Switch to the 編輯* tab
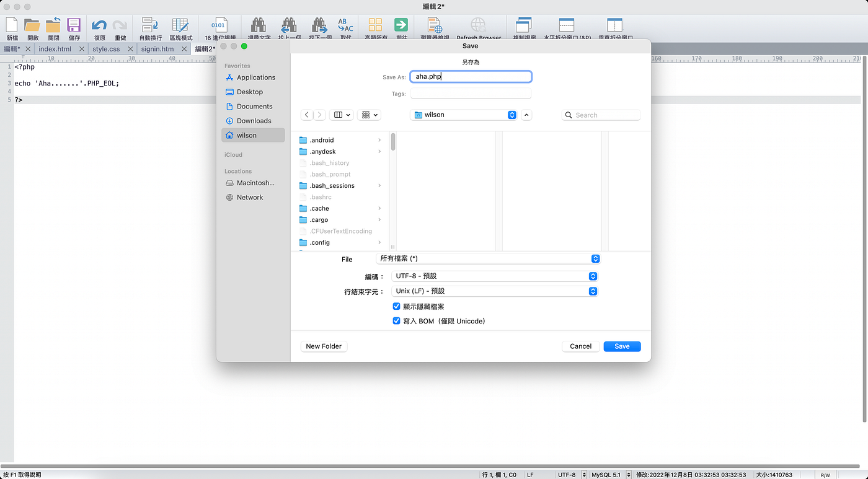 [x=12, y=48]
